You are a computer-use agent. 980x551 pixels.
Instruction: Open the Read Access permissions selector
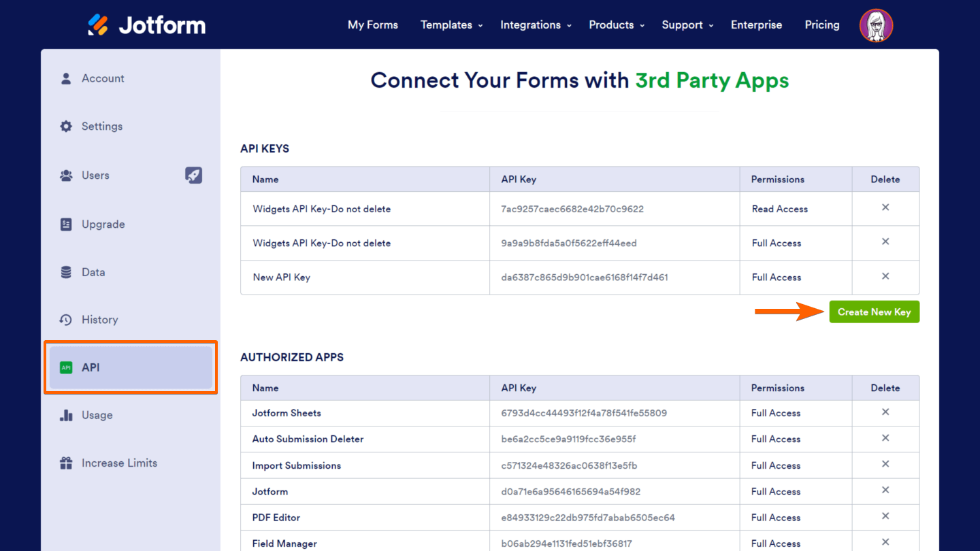point(780,209)
